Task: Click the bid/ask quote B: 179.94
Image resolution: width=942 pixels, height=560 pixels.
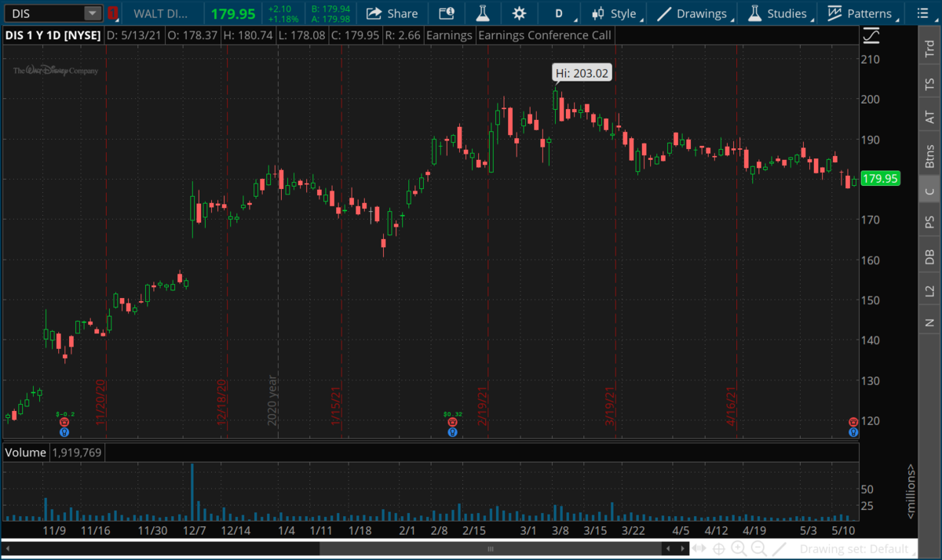Action: coord(330,8)
